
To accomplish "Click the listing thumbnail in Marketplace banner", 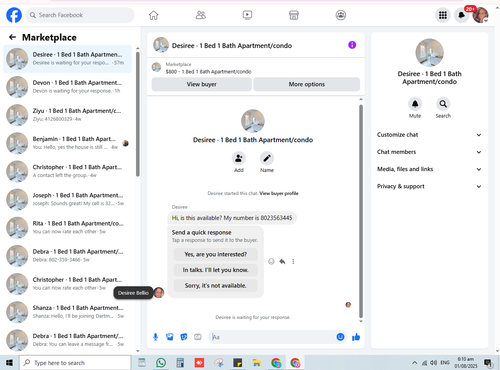I will click(156, 67).
